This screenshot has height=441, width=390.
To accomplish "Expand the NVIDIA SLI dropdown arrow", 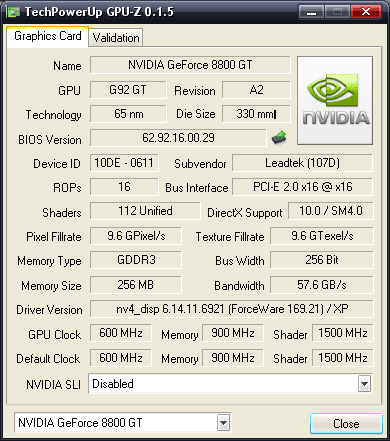I will 365,384.
